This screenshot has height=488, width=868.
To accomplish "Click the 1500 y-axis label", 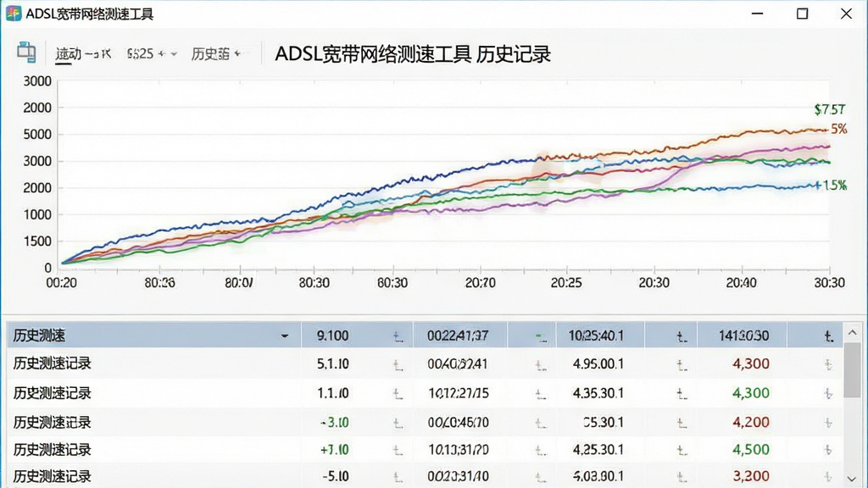I will [37, 241].
